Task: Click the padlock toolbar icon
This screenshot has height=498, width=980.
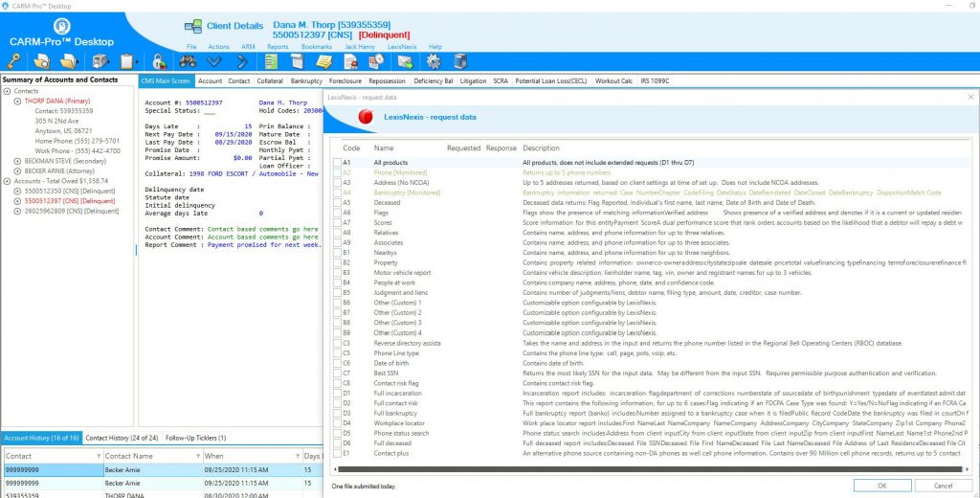Action: (x=159, y=61)
